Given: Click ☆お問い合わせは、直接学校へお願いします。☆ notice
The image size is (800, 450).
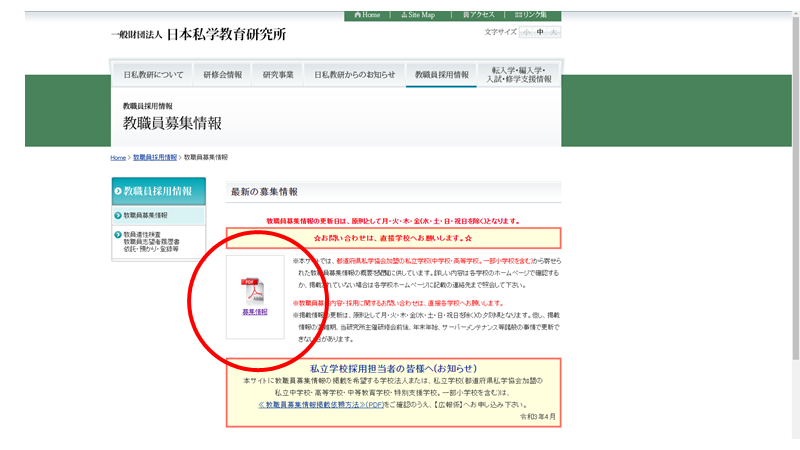Looking at the screenshot, I should [393, 238].
